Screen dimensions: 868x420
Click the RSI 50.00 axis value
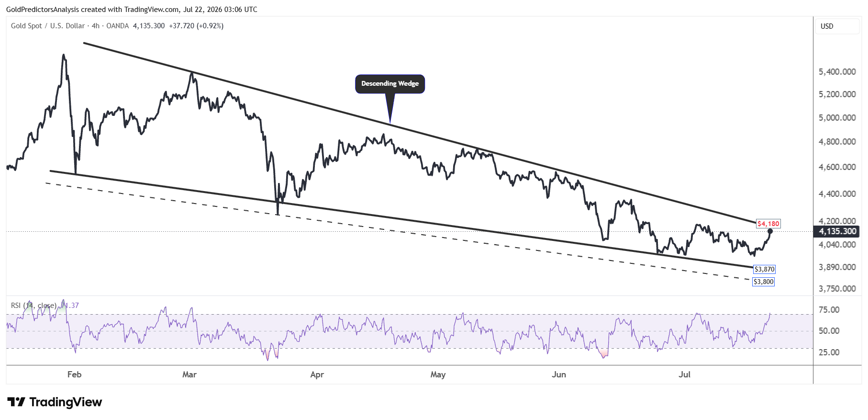coord(829,331)
